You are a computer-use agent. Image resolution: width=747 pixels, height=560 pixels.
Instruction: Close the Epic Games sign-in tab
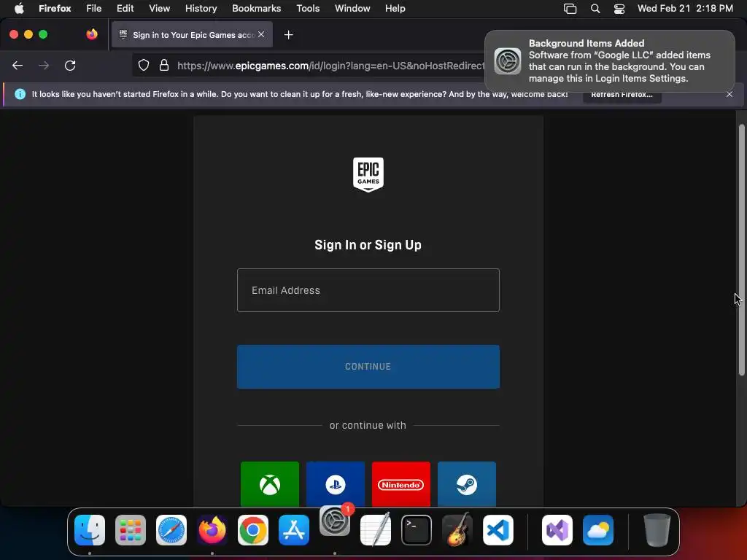(261, 34)
